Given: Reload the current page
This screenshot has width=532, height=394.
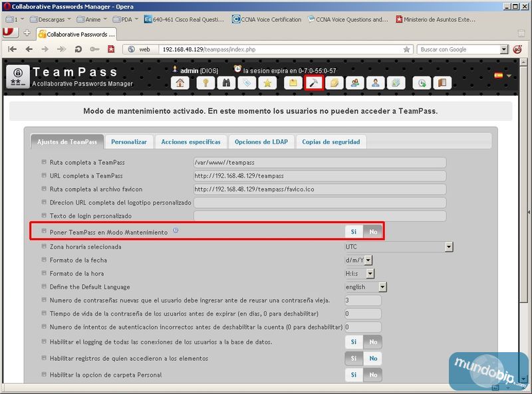Looking at the screenshot, I should coord(78,49).
